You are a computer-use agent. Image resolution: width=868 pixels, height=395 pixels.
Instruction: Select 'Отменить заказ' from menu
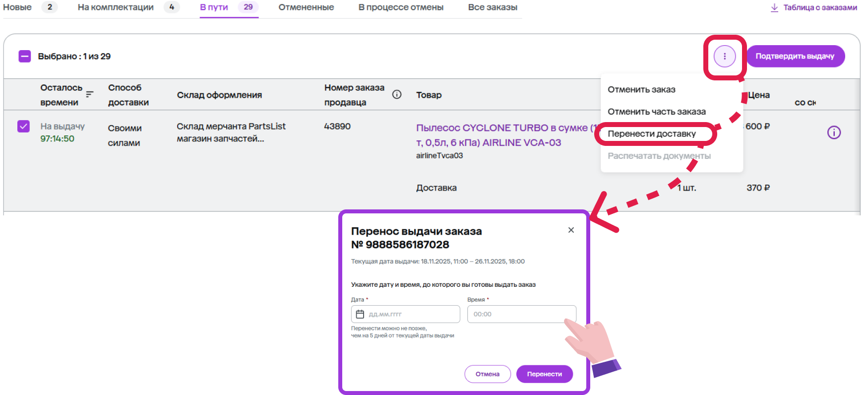pos(641,90)
